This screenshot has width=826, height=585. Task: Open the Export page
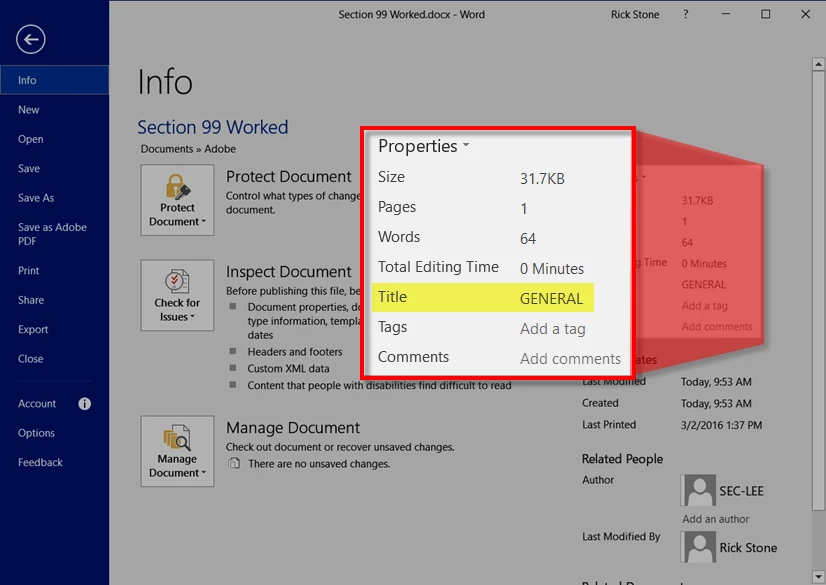click(54, 330)
